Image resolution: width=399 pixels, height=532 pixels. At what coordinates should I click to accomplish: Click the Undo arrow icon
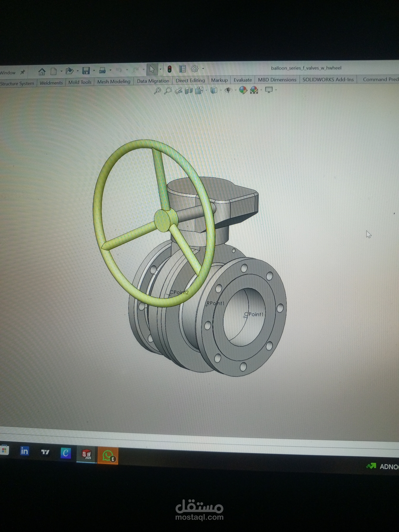(119, 70)
